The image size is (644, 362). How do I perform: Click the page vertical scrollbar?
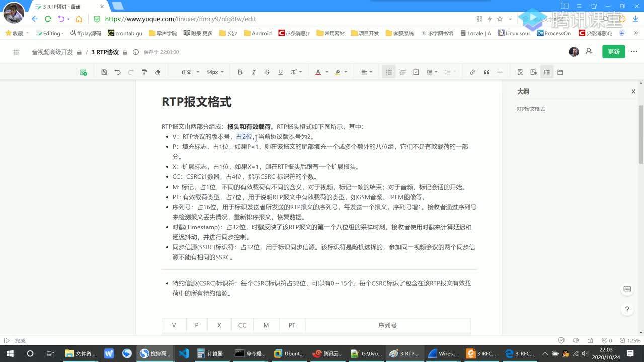[x=641, y=134]
